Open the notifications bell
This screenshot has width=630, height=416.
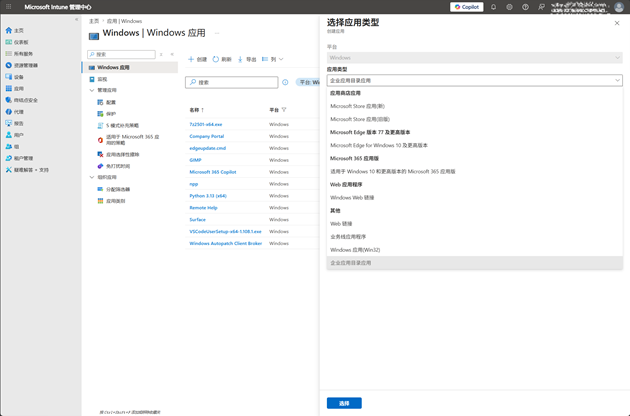493,7
